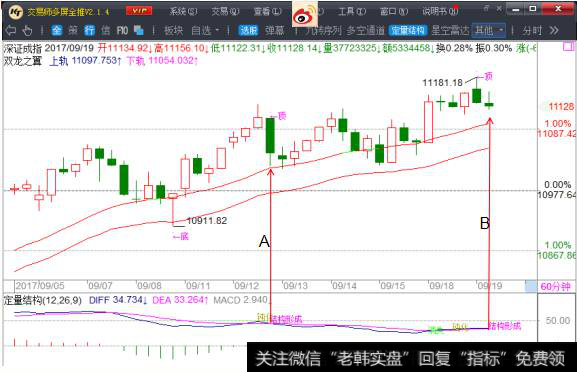The width and height of the screenshot is (577, 372).
Task: Click the magenta square icon at top right of the chart
Action: (569, 46)
